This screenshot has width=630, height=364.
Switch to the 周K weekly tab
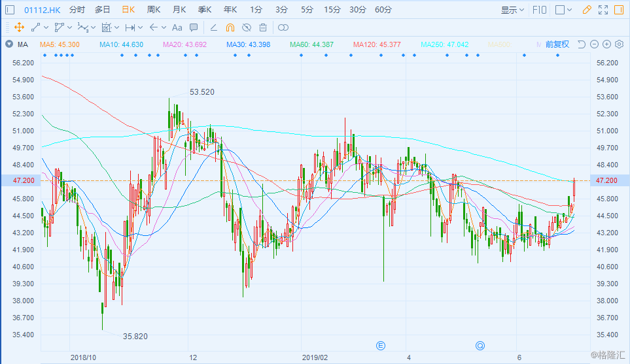pos(154,10)
